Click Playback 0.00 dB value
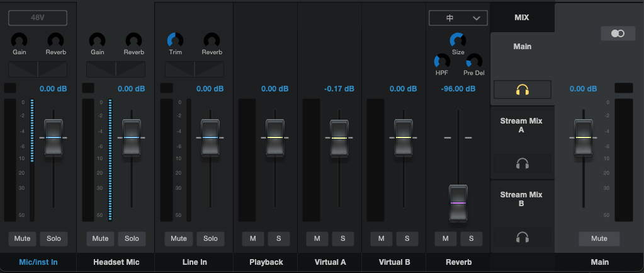 (274, 89)
